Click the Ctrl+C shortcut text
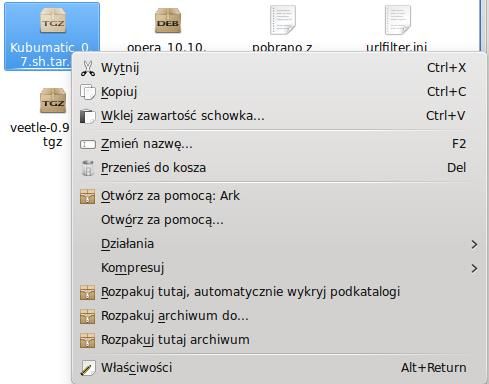 [x=447, y=92]
